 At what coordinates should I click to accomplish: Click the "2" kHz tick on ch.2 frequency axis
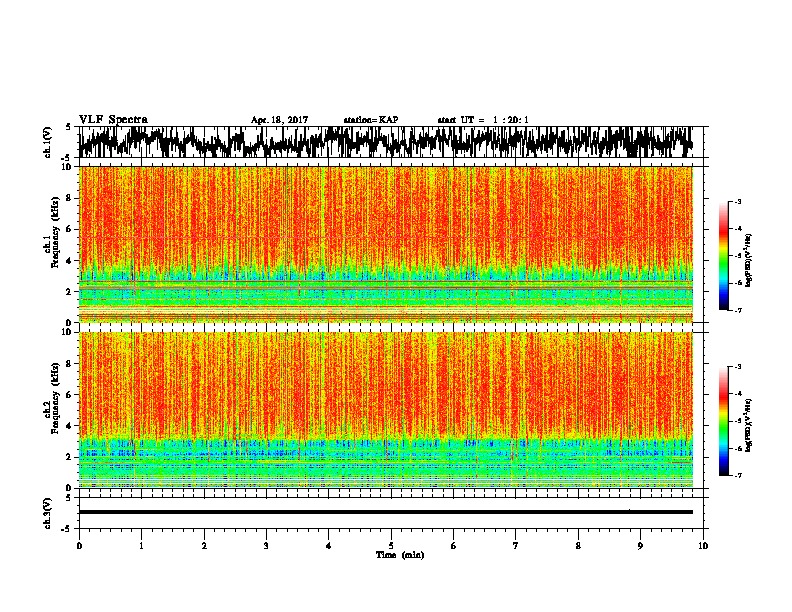69,457
